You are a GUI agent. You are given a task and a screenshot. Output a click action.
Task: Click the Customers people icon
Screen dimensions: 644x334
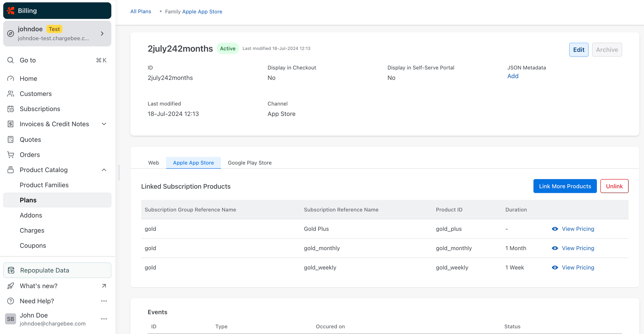(x=11, y=94)
